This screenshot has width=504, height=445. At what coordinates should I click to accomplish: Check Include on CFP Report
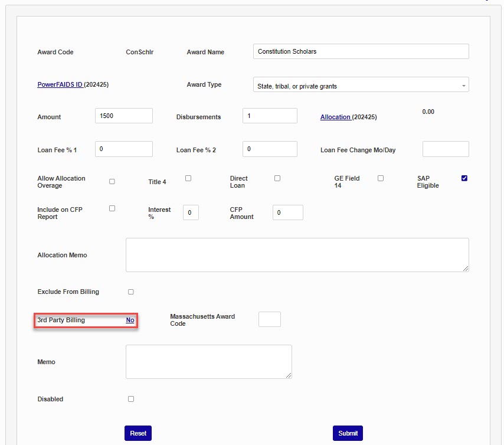[x=112, y=208]
